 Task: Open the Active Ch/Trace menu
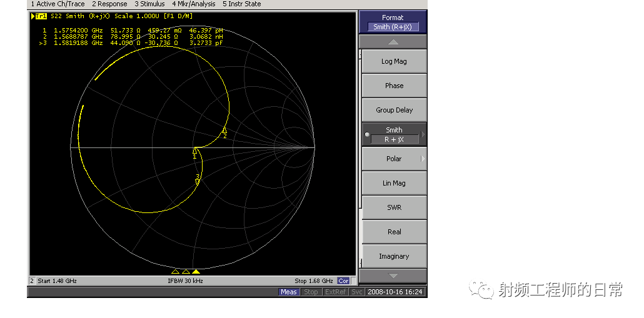[58, 4]
